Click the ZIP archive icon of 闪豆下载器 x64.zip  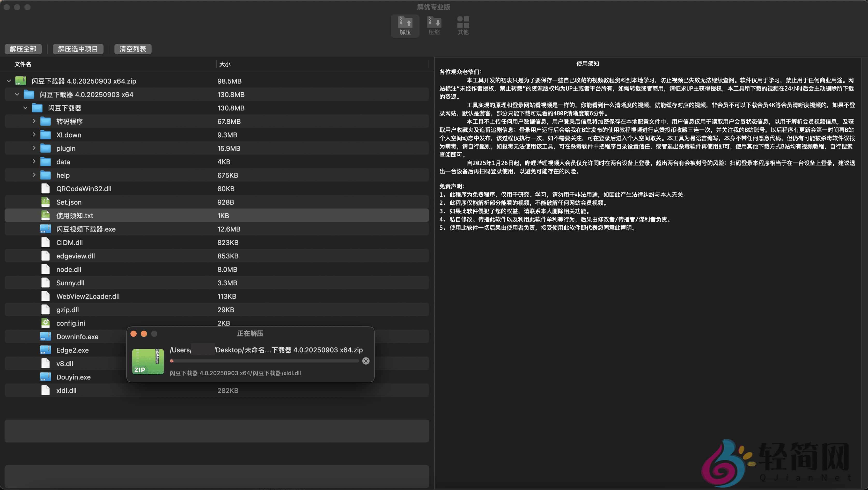21,81
